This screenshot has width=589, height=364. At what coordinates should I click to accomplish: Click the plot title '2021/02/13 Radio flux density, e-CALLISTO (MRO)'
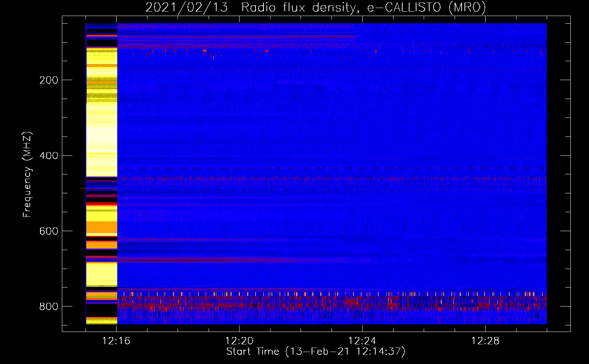coord(316,7)
